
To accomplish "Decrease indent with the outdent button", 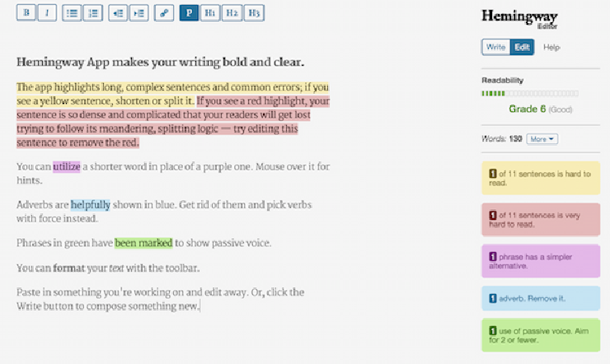I will tap(118, 13).
